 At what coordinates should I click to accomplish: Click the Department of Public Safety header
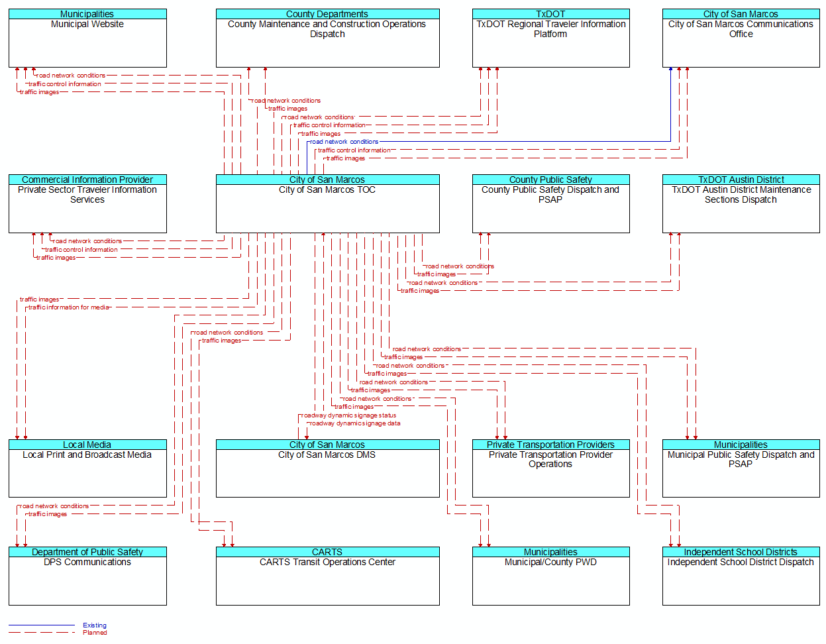click(x=87, y=552)
